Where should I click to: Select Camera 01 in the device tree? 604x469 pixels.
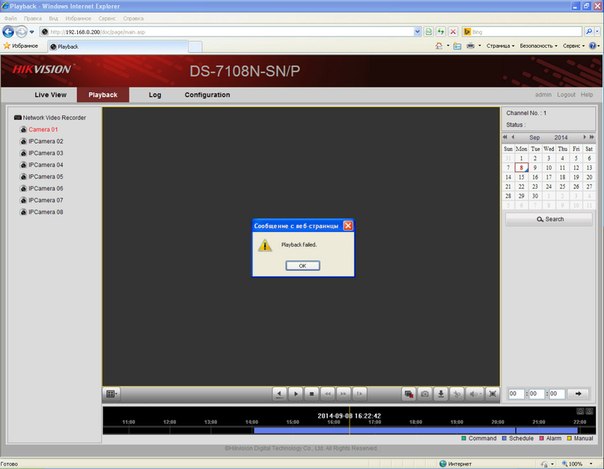pyautogui.click(x=39, y=130)
